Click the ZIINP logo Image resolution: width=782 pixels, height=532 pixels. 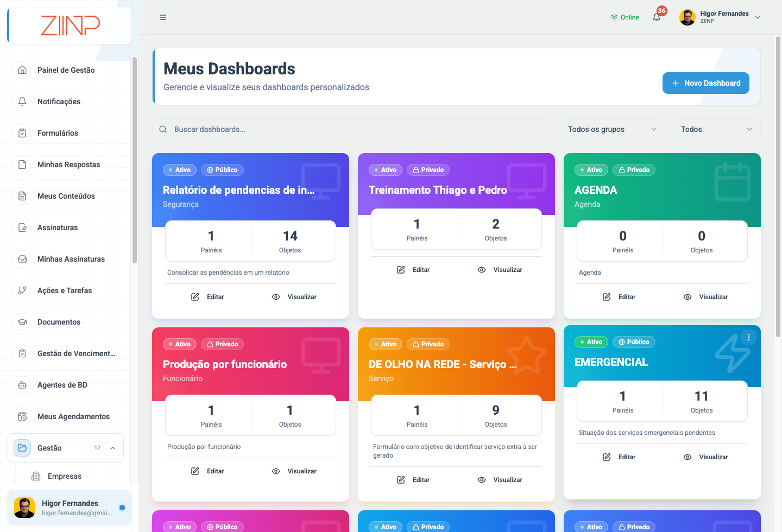[71, 26]
